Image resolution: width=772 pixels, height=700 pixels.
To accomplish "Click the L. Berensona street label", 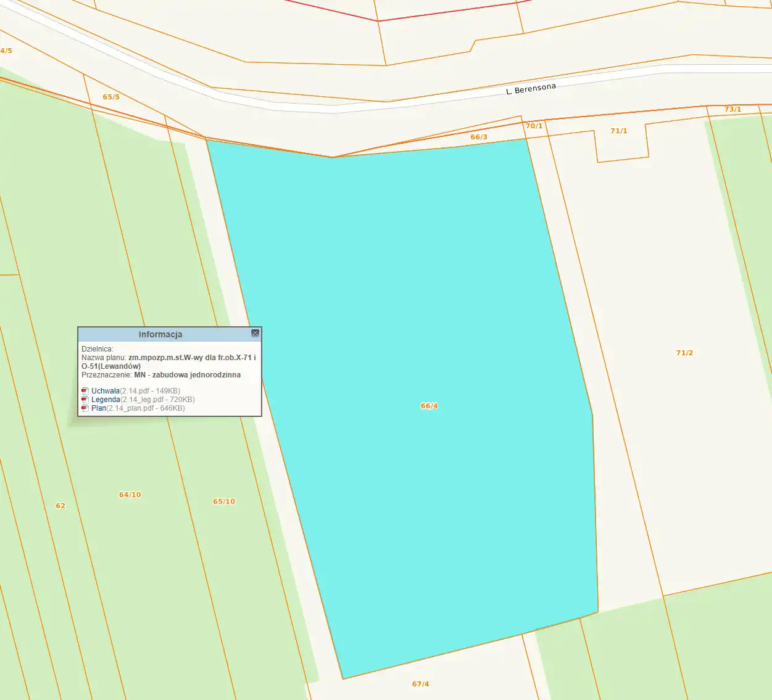I will [x=531, y=88].
